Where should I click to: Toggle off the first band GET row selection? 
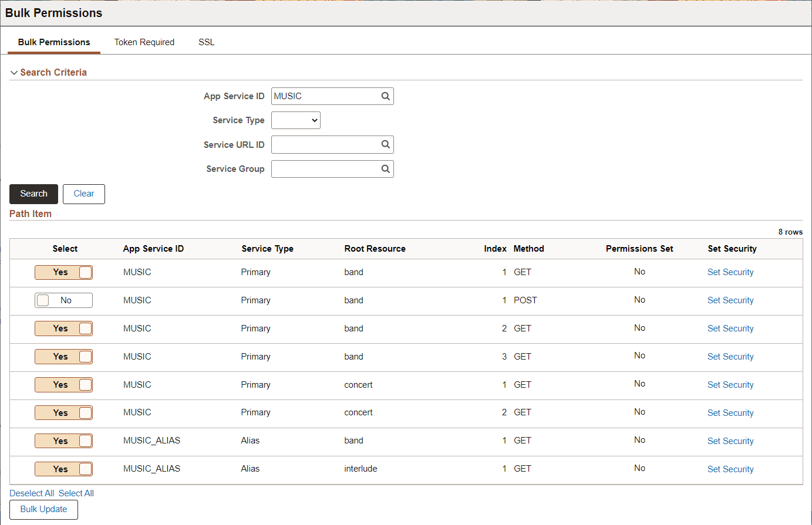tap(63, 272)
